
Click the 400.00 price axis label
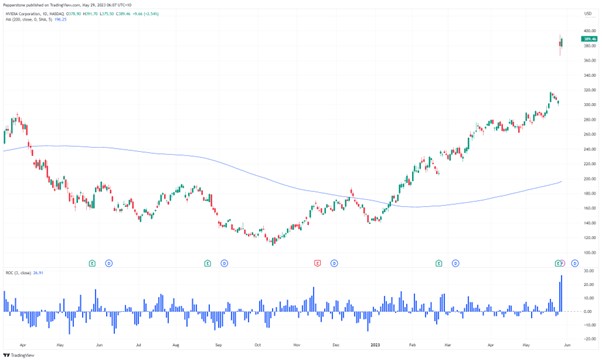click(590, 31)
